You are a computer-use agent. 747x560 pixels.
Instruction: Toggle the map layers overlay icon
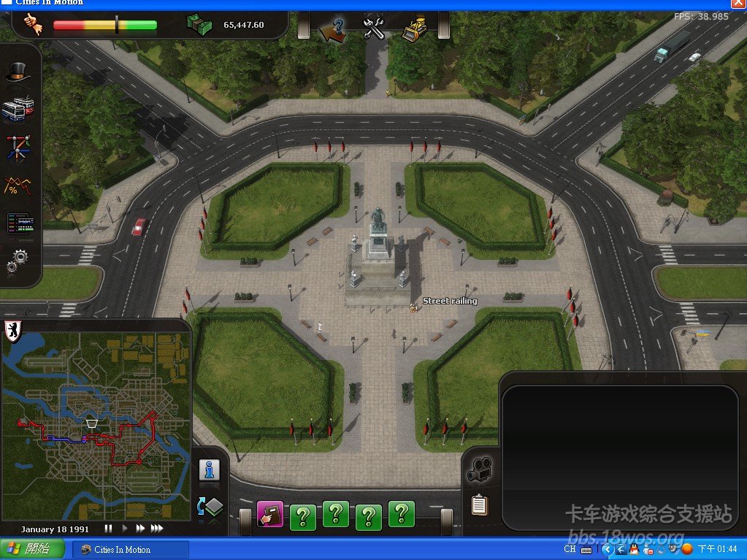pos(210,507)
